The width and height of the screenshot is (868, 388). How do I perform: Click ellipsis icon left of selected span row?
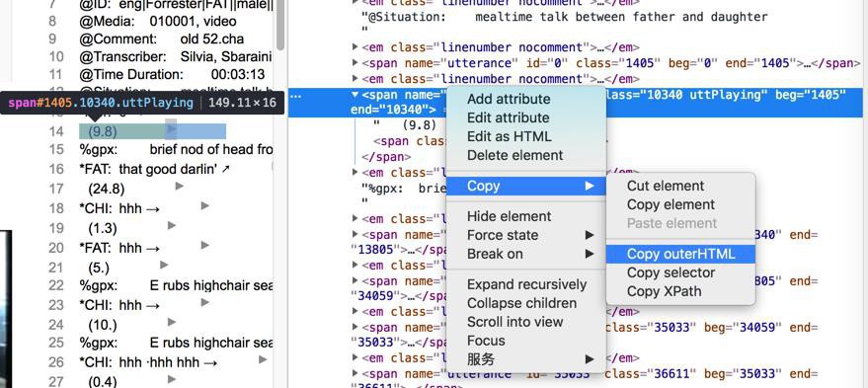click(296, 96)
